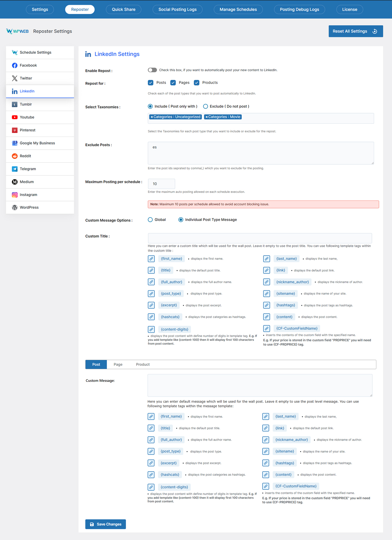
Task: Choose the Global custom message option
Action: (150, 220)
